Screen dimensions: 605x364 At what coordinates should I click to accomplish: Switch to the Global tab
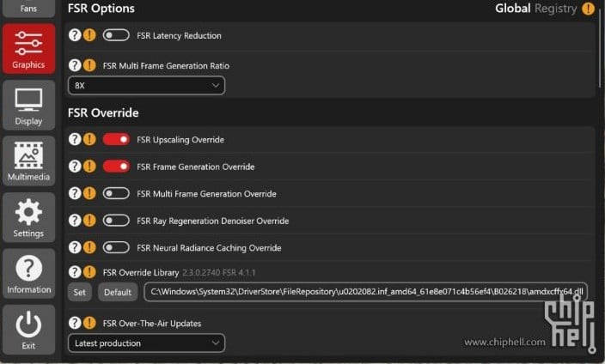(513, 8)
